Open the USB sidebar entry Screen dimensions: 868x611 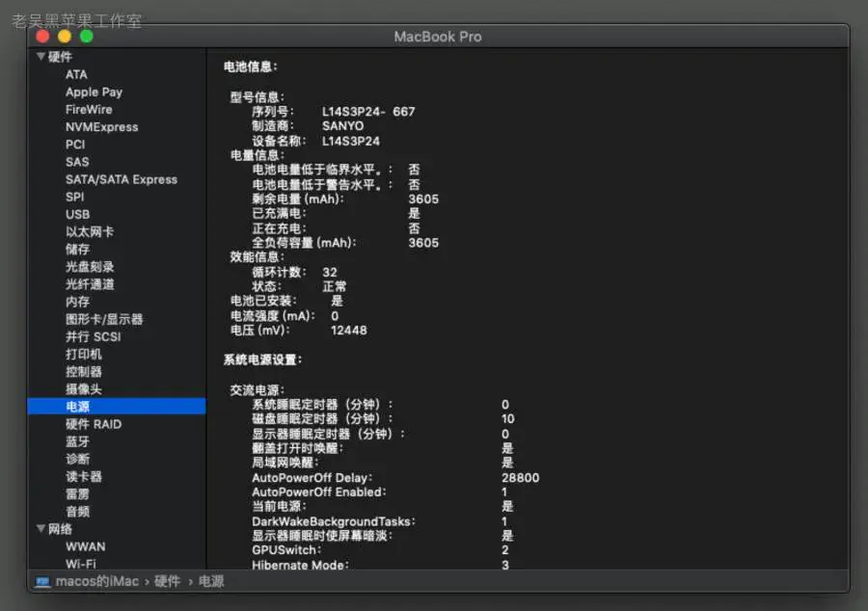77,215
